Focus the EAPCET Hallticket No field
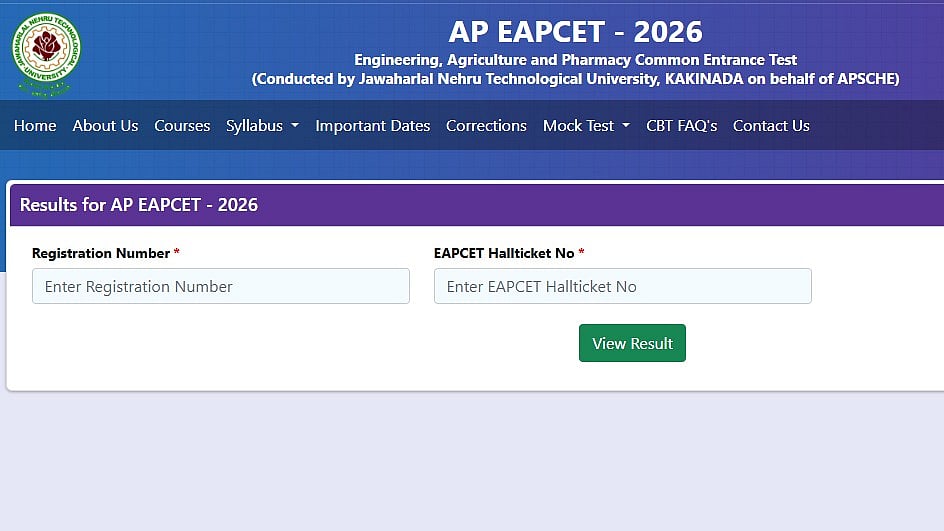The width and height of the screenshot is (944, 531). pos(623,286)
